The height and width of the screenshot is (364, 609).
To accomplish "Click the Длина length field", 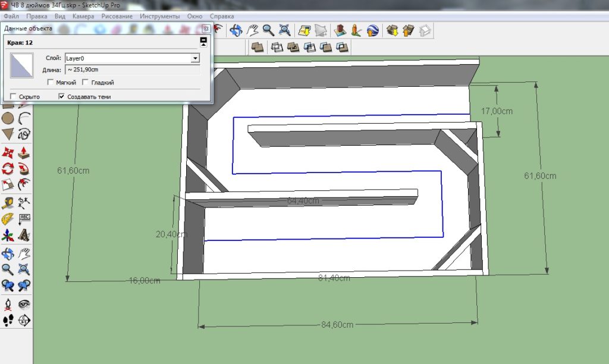I will pyautogui.click(x=132, y=70).
